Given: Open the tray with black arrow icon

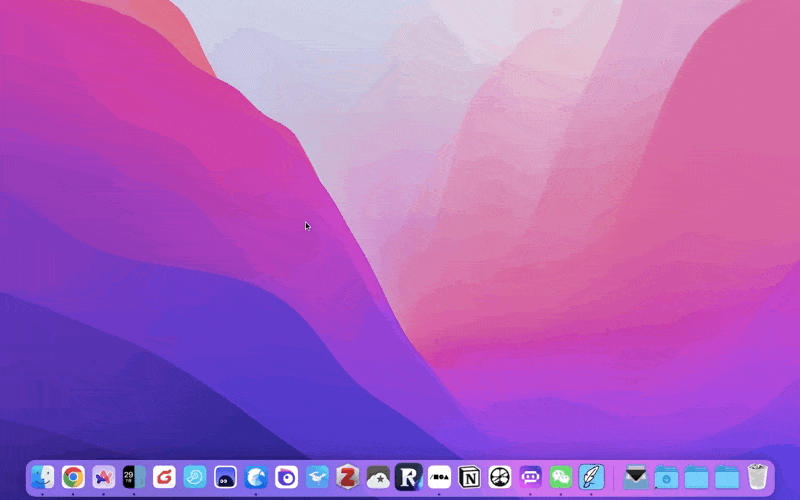Looking at the screenshot, I should point(636,478).
